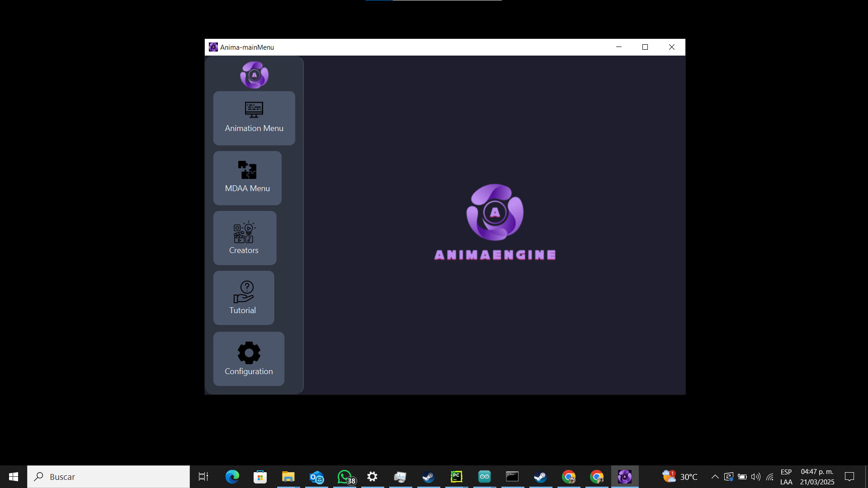Open the ESP LAA language switcher
This screenshot has height=488, width=868.
click(786, 476)
